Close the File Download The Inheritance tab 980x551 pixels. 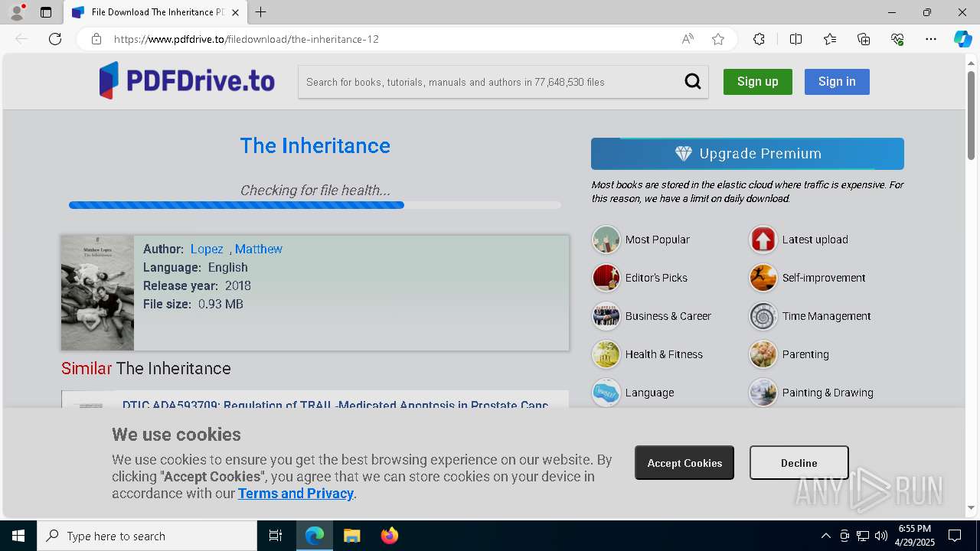click(x=235, y=12)
